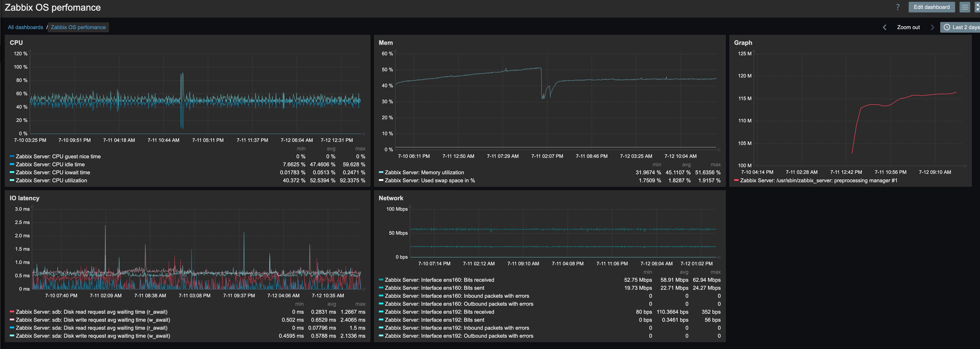
Task: Click the Mem widget title
Action: [x=386, y=43]
